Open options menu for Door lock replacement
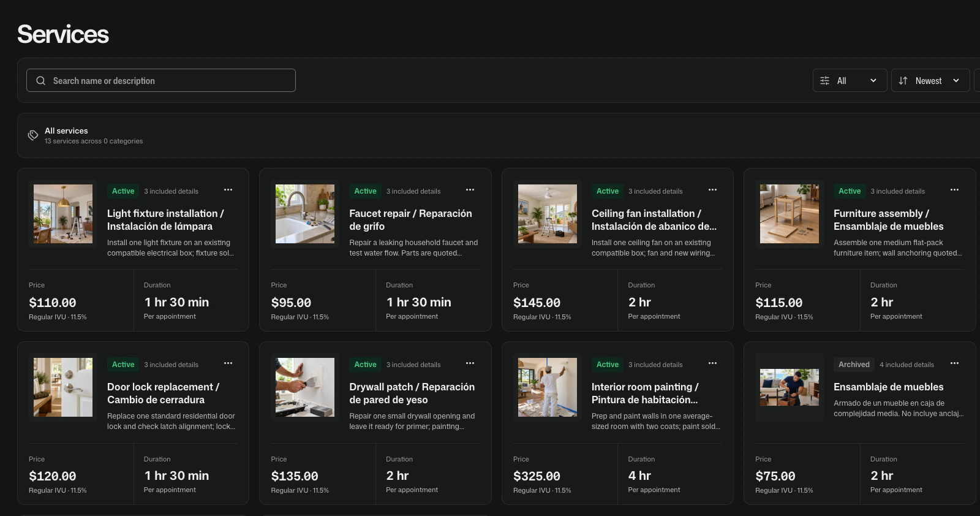980x516 pixels. [228, 363]
